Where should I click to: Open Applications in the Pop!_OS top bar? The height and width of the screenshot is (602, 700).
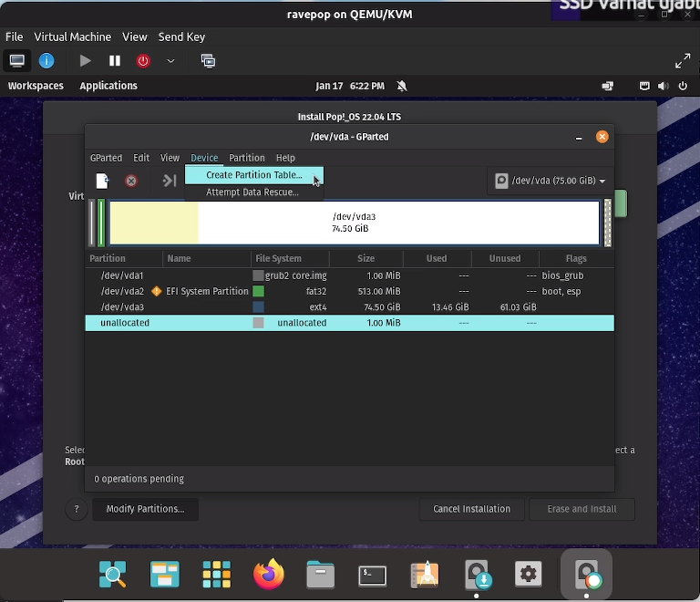(108, 86)
